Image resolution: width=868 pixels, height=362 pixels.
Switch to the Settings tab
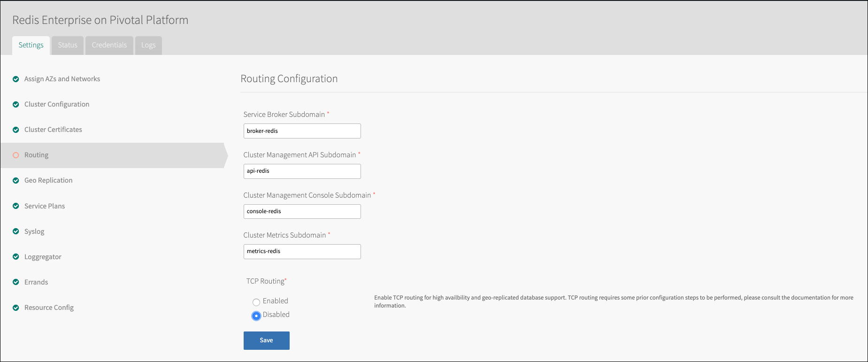click(x=31, y=46)
